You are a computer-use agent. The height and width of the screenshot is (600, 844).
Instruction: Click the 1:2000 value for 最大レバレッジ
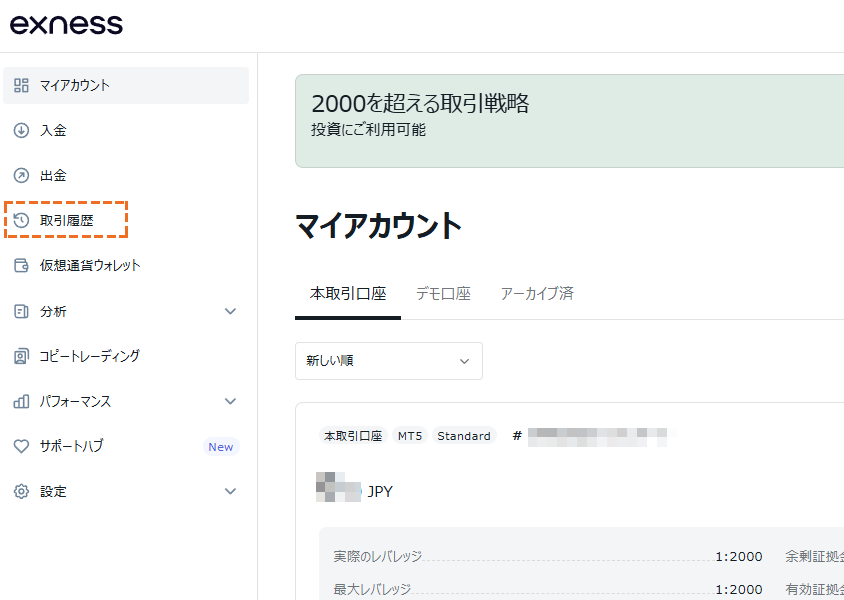click(x=738, y=589)
